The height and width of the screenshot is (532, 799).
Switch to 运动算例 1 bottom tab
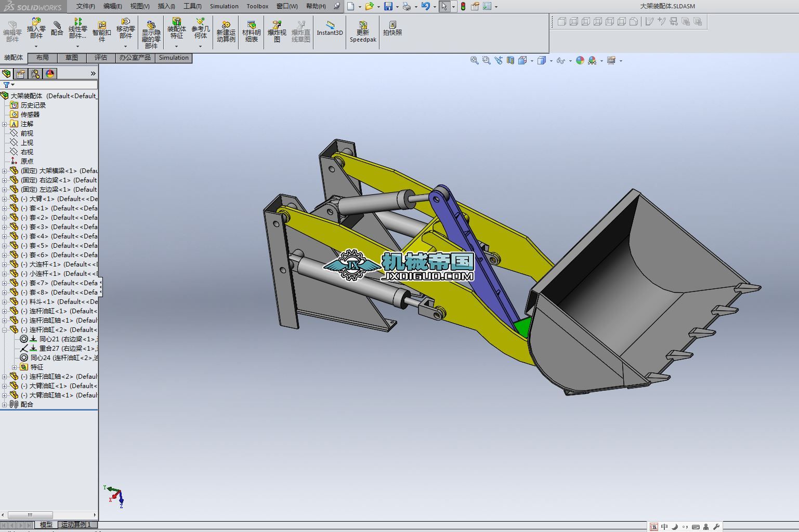coord(76,525)
